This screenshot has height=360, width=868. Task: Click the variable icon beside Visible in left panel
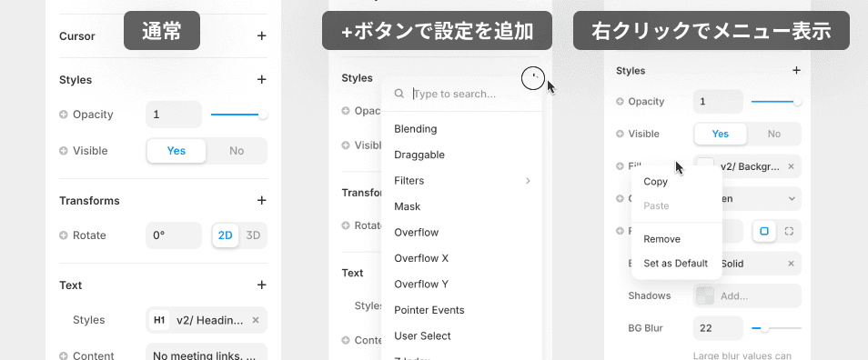coord(64,150)
